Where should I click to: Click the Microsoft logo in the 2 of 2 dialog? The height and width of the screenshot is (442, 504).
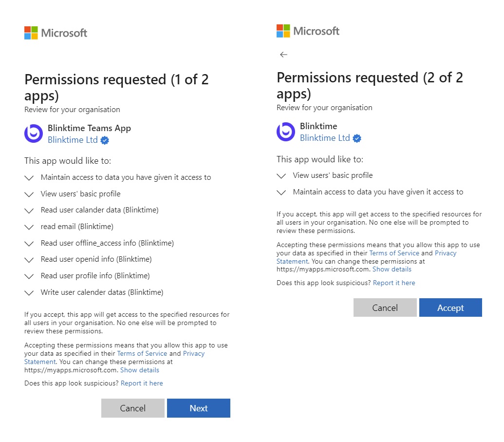pos(308,31)
